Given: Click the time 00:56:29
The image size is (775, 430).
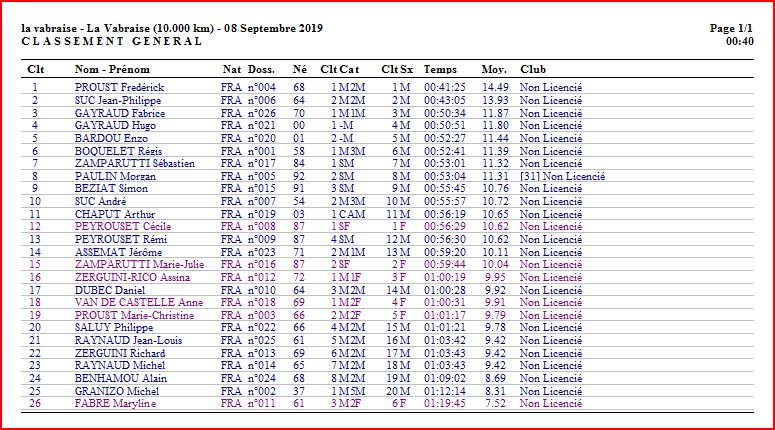Looking at the screenshot, I should pyautogui.click(x=445, y=227).
